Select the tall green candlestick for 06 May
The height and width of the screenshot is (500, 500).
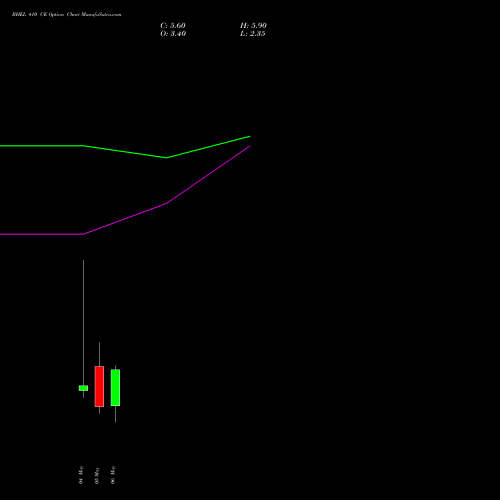(115, 387)
